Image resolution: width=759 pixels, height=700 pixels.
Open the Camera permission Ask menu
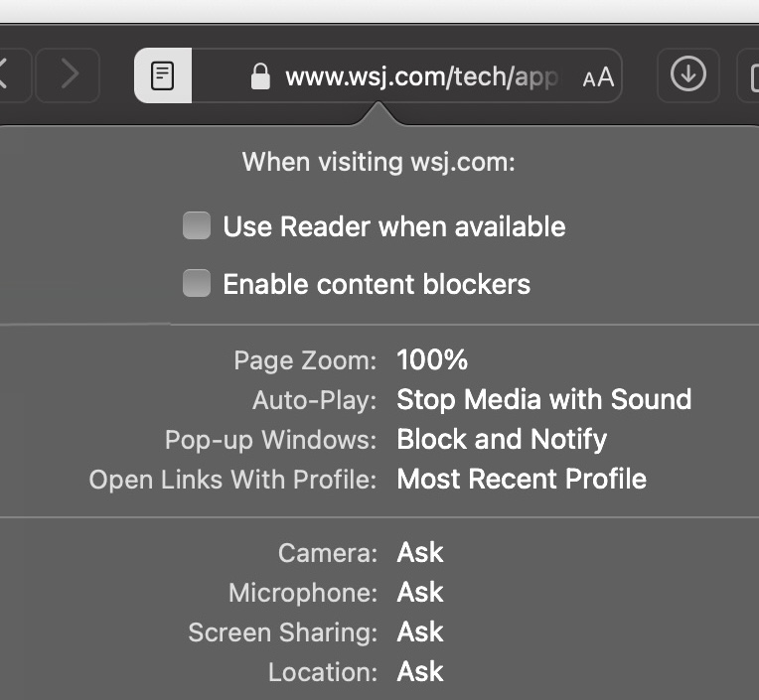(420, 552)
